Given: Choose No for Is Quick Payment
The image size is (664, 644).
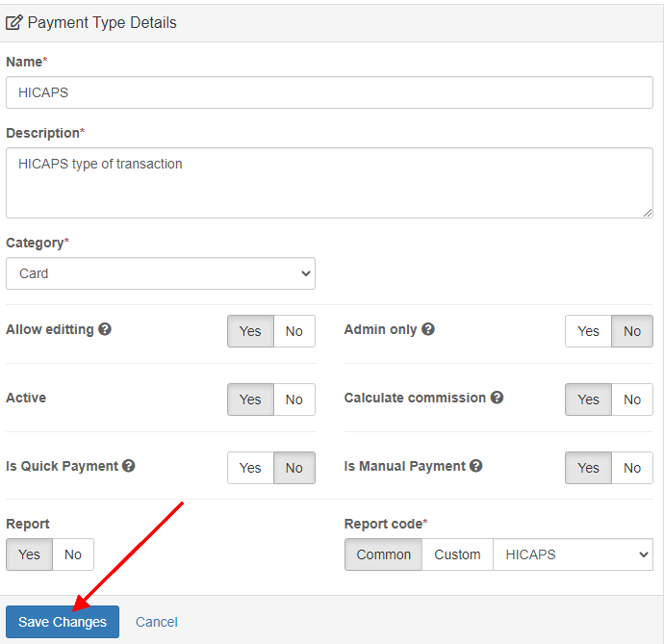Looking at the screenshot, I should pyautogui.click(x=294, y=468).
